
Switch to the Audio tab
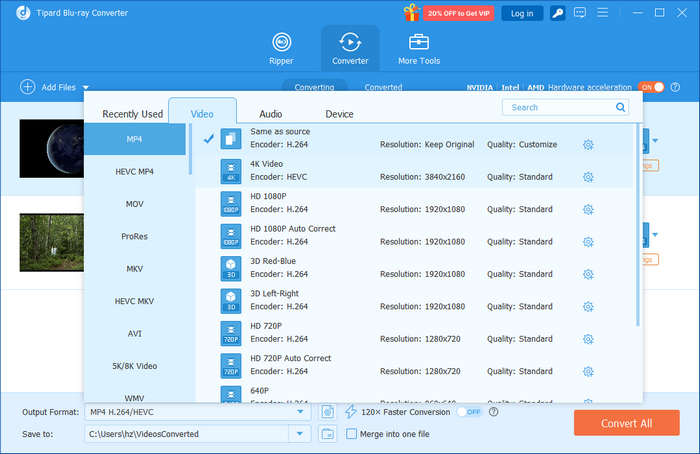(270, 114)
